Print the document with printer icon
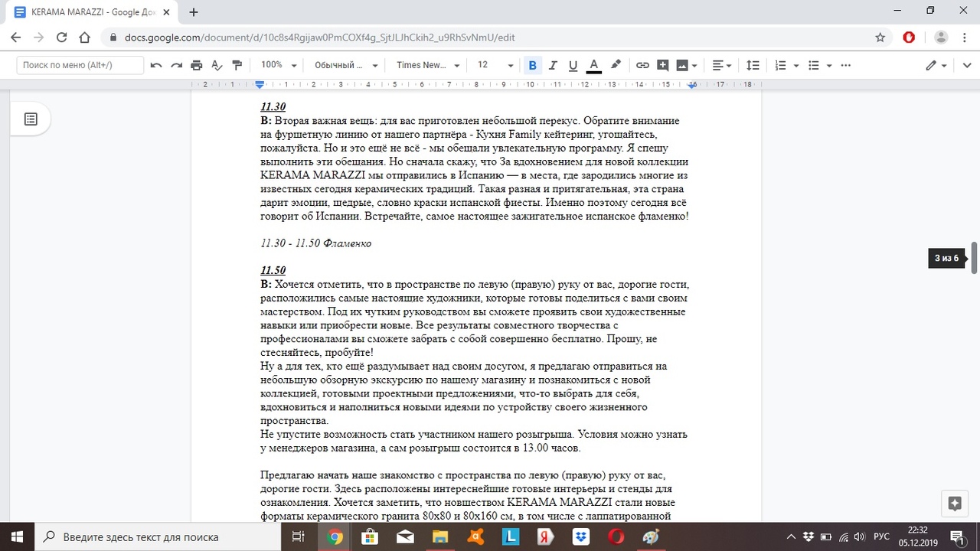The image size is (980, 551). pyautogui.click(x=197, y=66)
